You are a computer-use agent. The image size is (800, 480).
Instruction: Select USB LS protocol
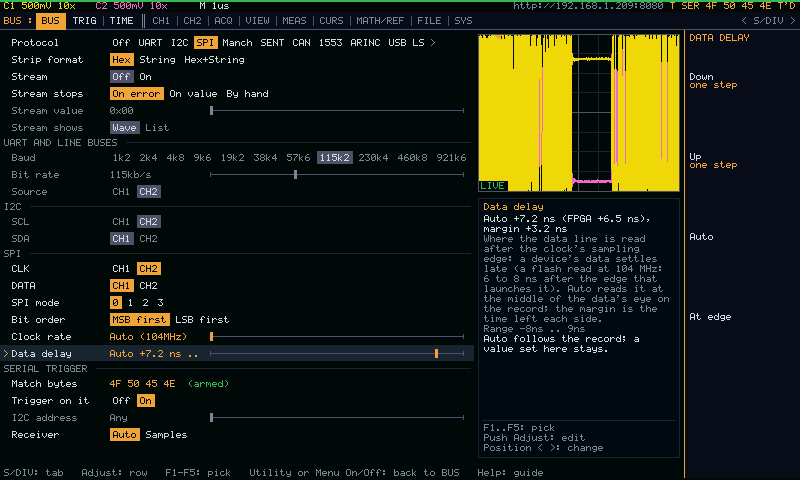point(406,42)
